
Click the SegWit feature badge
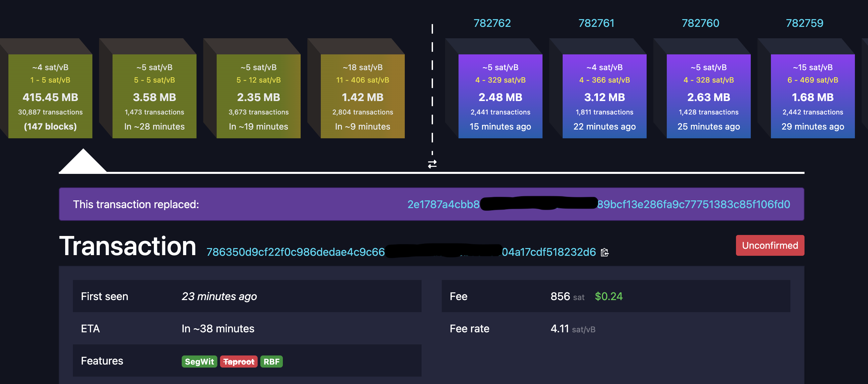point(199,362)
